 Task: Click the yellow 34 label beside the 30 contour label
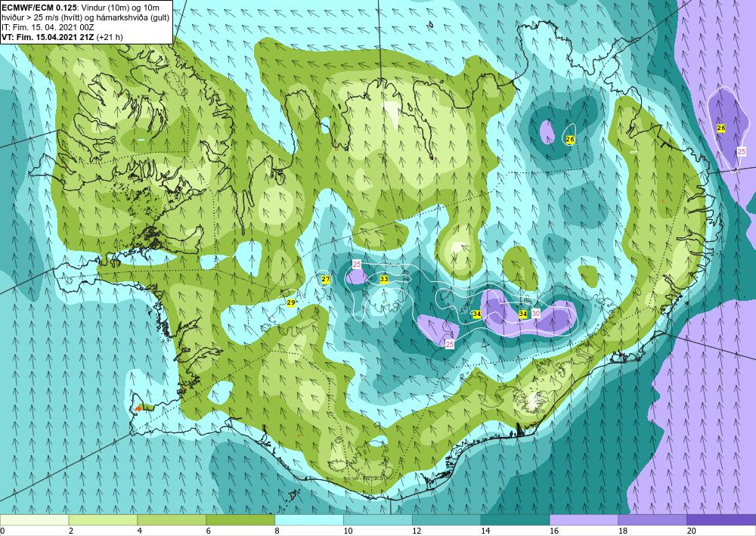tap(523, 314)
